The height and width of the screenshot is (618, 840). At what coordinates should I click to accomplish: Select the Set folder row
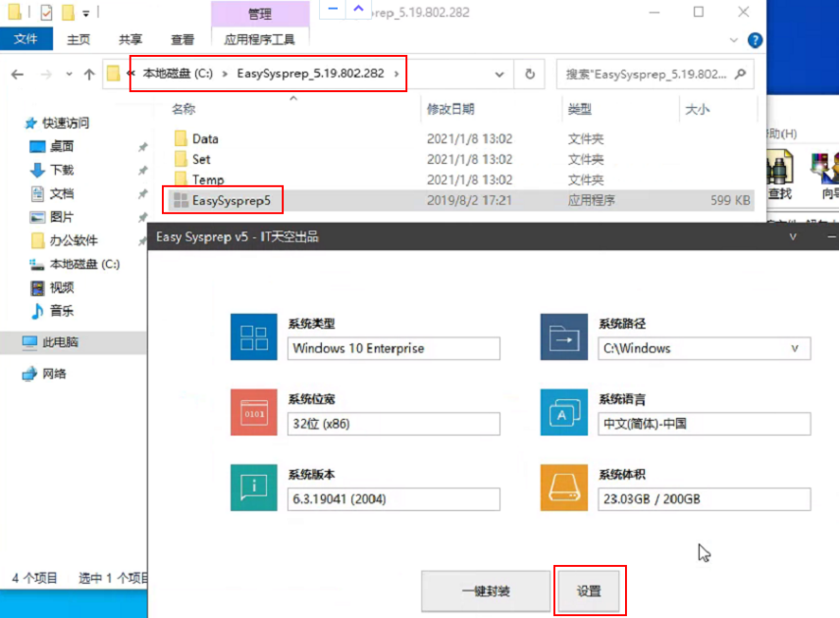tap(462, 159)
